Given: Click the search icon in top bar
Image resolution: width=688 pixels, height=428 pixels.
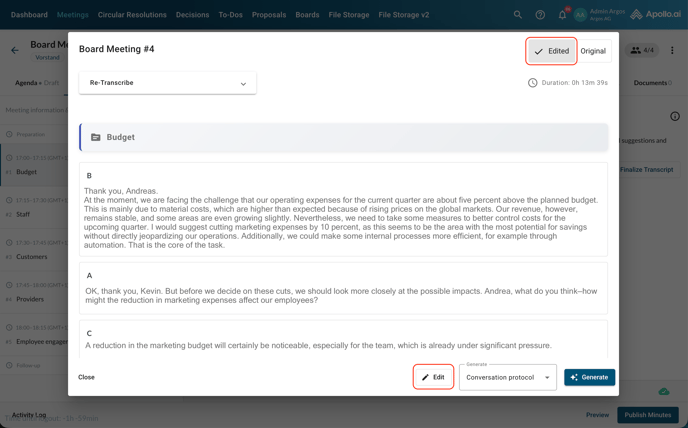Looking at the screenshot, I should [x=518, y=15].
